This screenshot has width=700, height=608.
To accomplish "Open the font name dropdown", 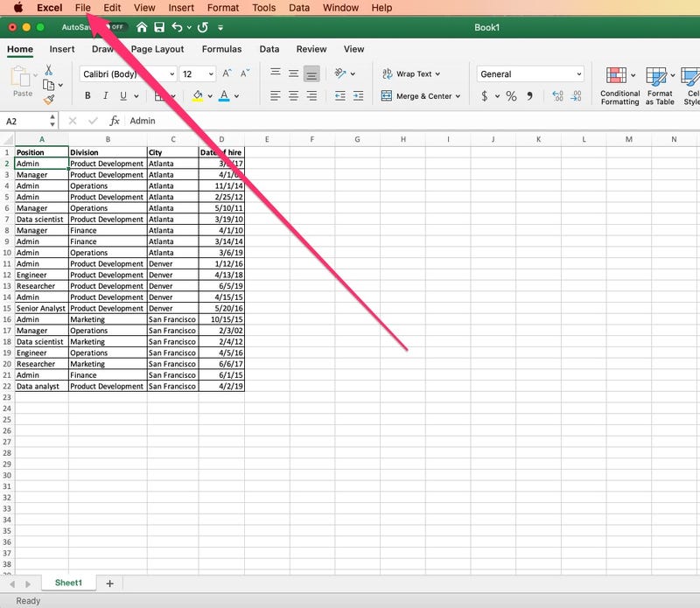I will pyautogui.click(x=173, y=74).
